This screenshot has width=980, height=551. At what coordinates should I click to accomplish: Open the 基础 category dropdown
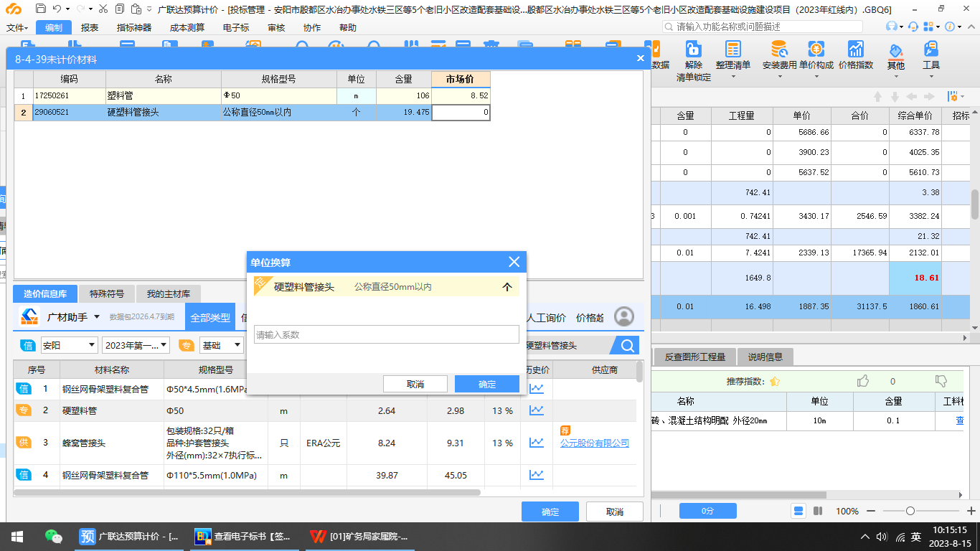click(222, 345)
